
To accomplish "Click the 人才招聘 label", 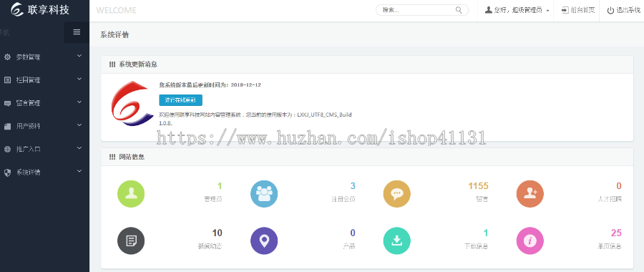I will (610, 199).
